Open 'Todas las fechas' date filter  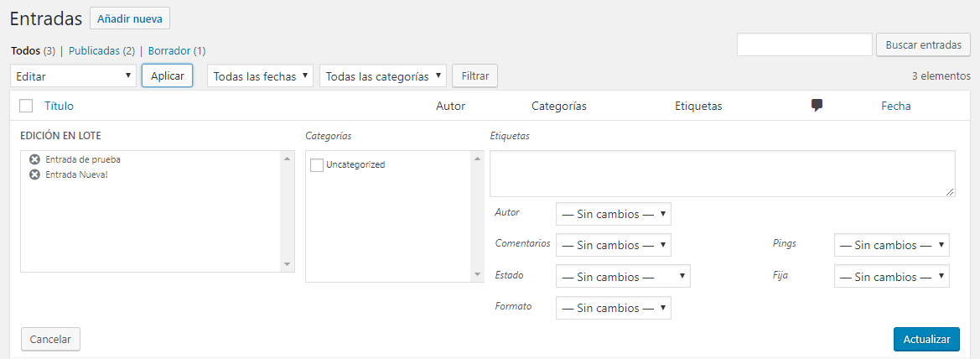(x=260, y=75)
